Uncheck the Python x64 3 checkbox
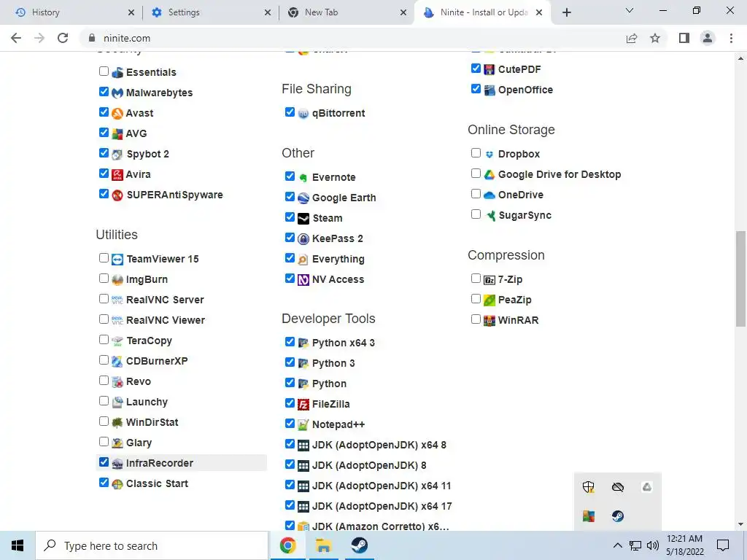 point(290,341)
